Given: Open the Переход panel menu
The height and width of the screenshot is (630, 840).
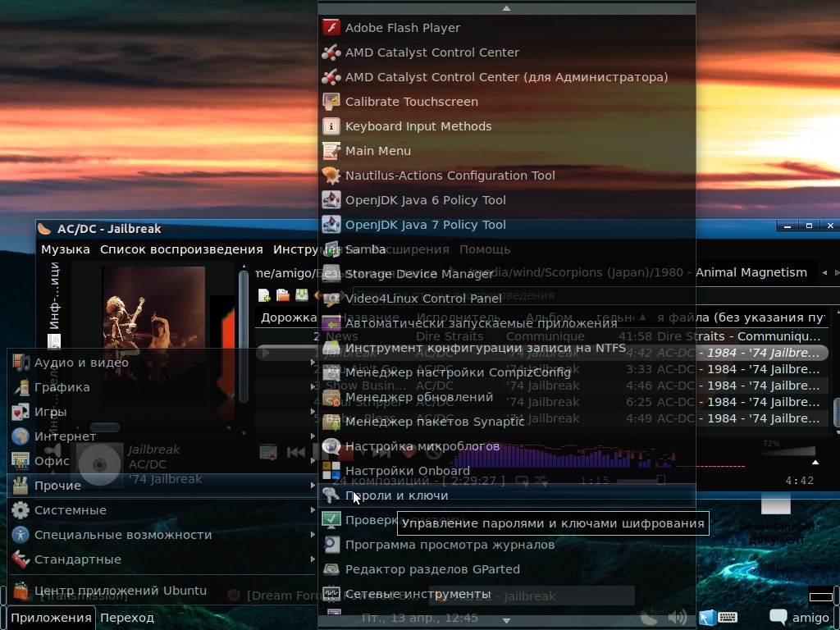Looking at the screenshot, I should (x=127, y=618).
